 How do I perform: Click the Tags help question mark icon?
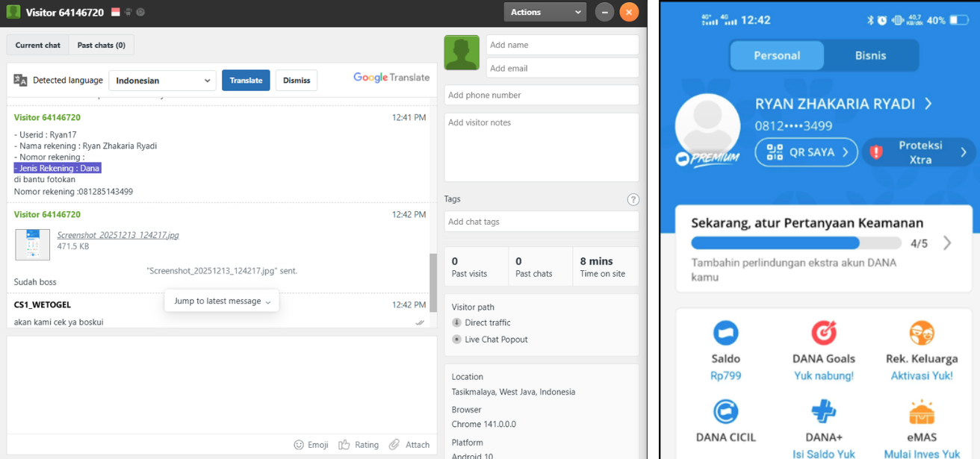[x=633, y=199]
